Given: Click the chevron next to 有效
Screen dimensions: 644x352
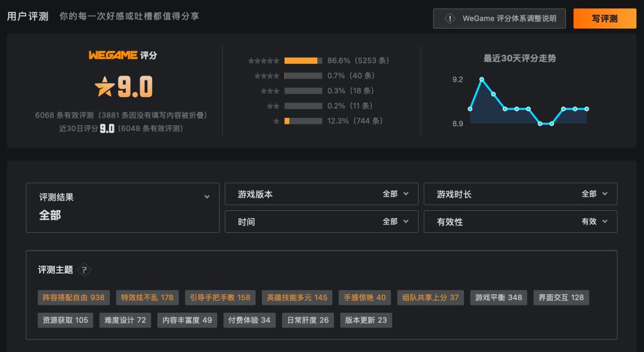Looking at the screenshot, I should tap(605, 222).
